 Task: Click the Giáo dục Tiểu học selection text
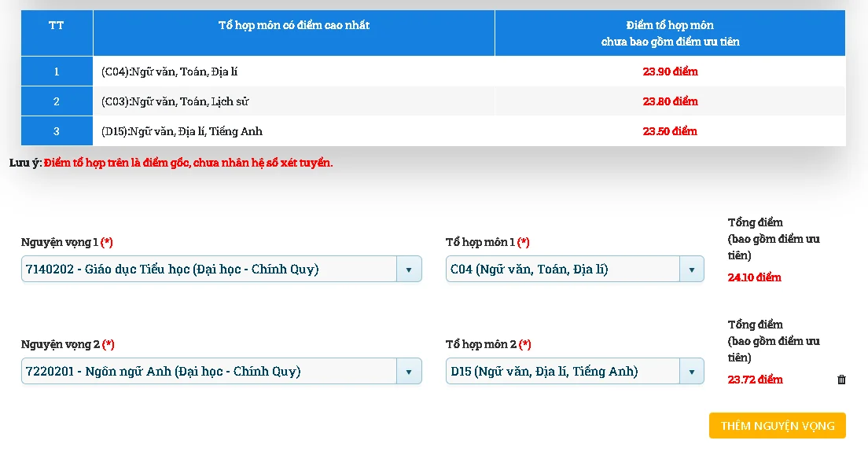tap(172, 270)
